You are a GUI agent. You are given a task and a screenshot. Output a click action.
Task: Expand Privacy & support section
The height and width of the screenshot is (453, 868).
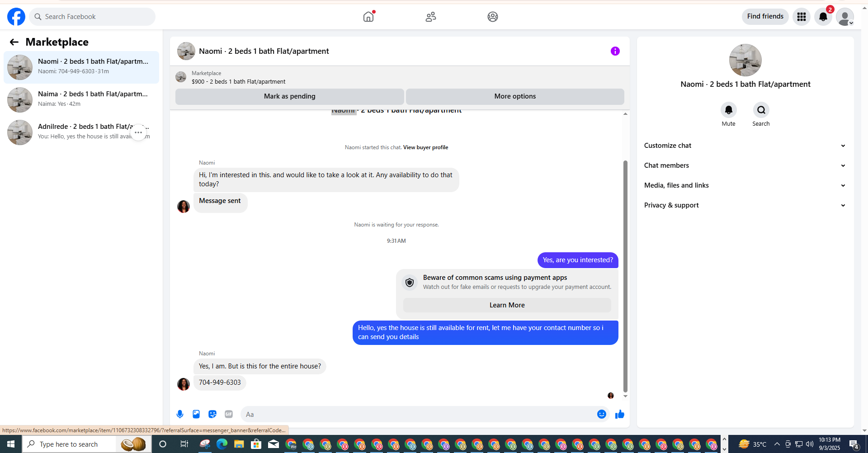745,205
